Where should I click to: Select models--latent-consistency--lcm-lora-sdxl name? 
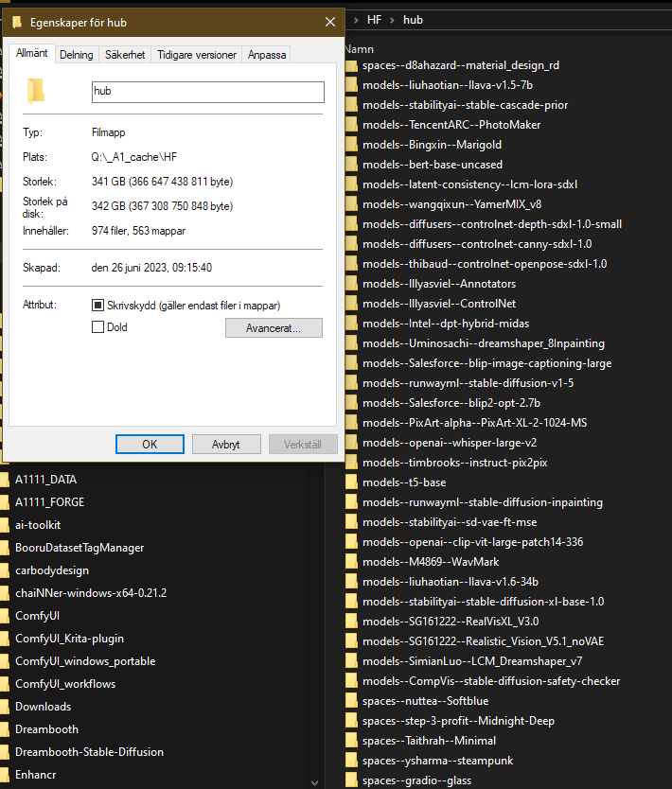[x=469, y=184]
